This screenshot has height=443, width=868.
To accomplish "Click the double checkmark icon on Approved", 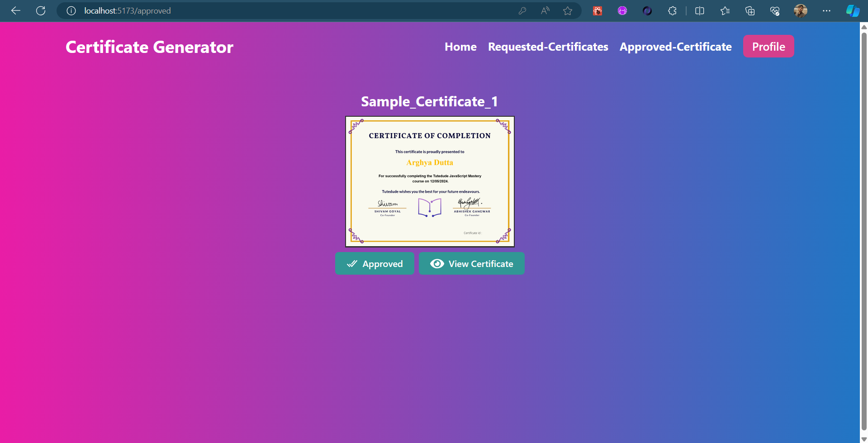I will pyautogui.click(x=352, y=264).
